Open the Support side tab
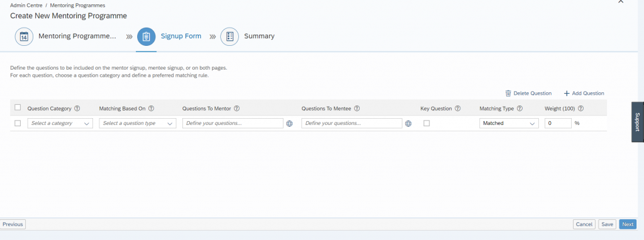This screenshot has height=240, width=644. click(x=638, y=122)
